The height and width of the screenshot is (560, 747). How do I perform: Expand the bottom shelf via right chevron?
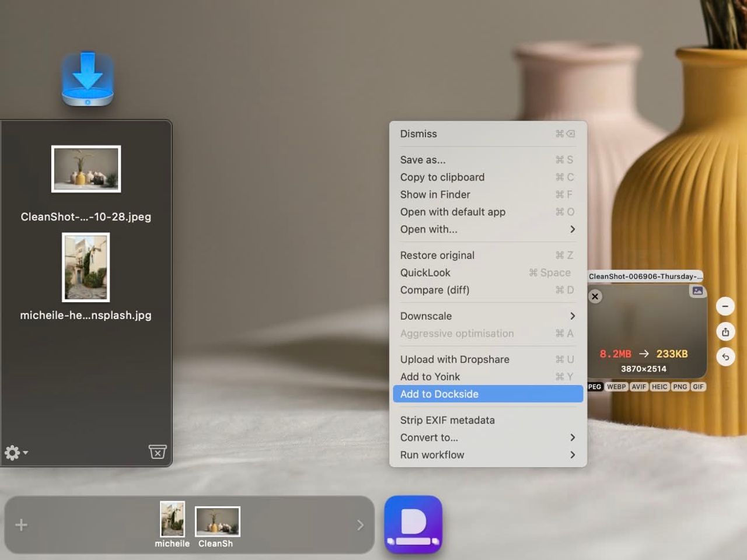pyautogui.click(x=360, y=524)
